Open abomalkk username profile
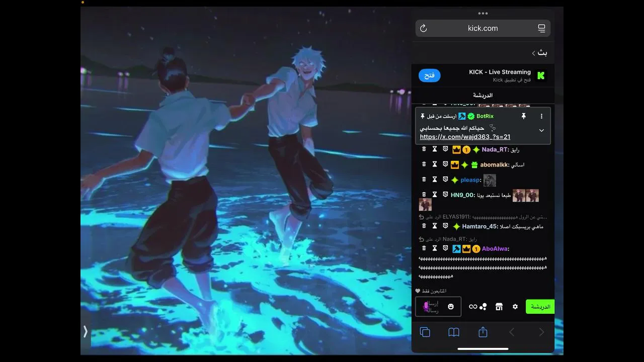 (494, 164)
